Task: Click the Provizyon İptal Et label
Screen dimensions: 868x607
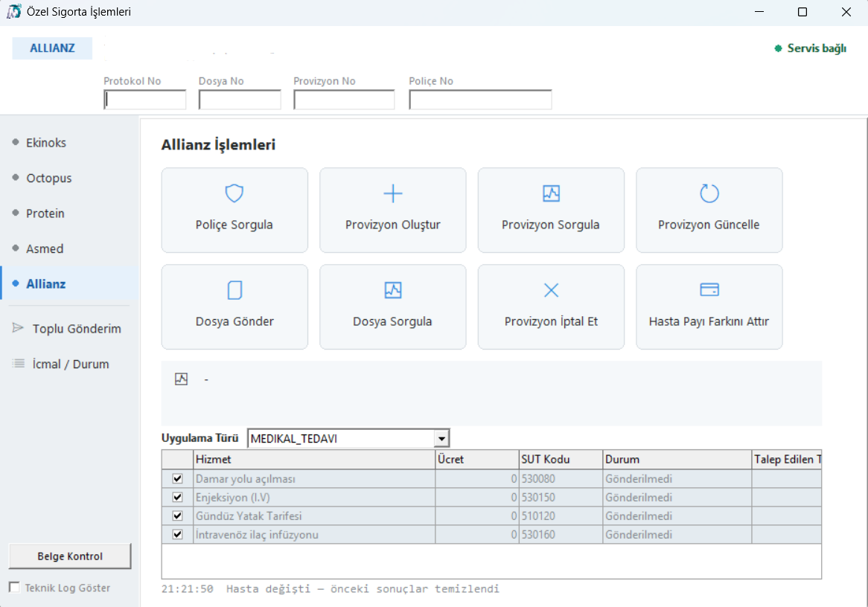Action: pos(551,321)
